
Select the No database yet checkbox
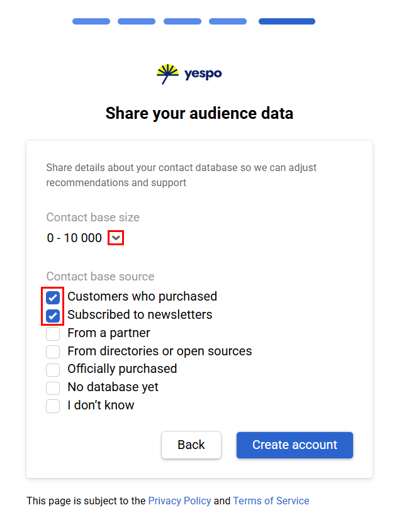pos(53,388)
